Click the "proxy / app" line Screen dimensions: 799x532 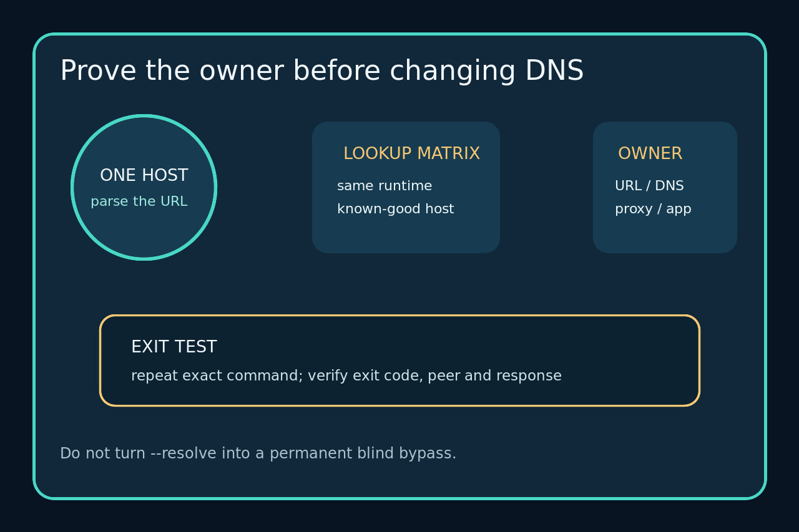click(x=653, y=209)
